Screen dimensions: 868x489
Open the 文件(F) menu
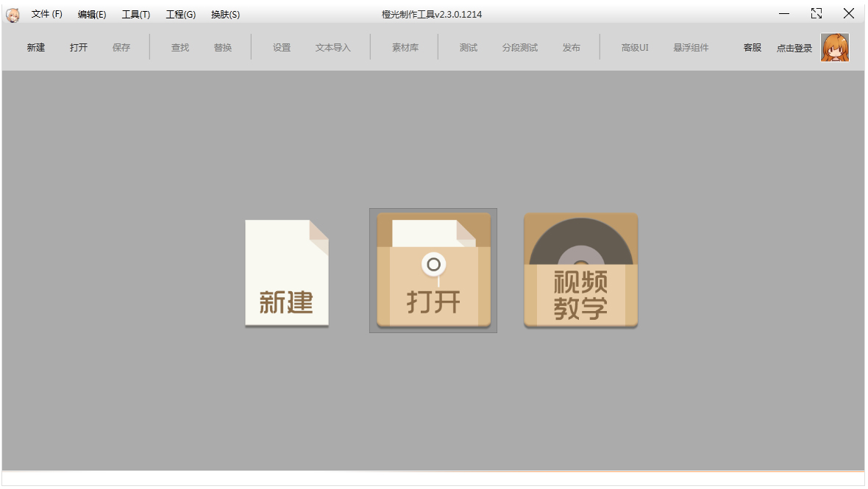(x=46, y=15)
